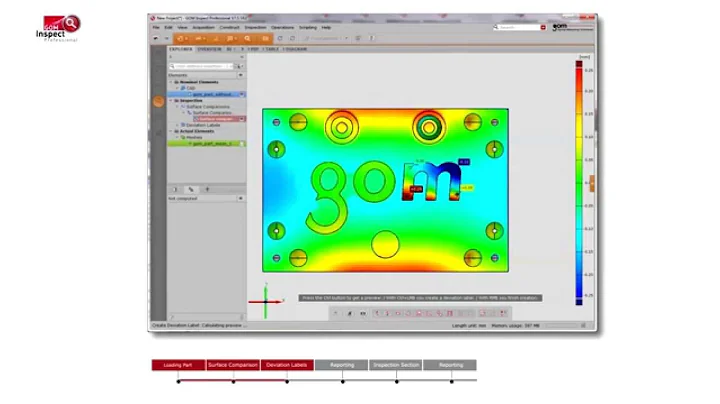Click the 'Memory usage' status bar text

[x=515, y=325]
